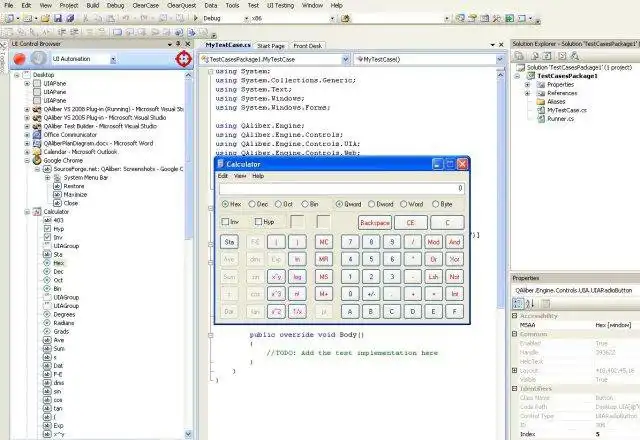
Task: Switch to the Front Desk tab
Action: click(x=308, y=46)
